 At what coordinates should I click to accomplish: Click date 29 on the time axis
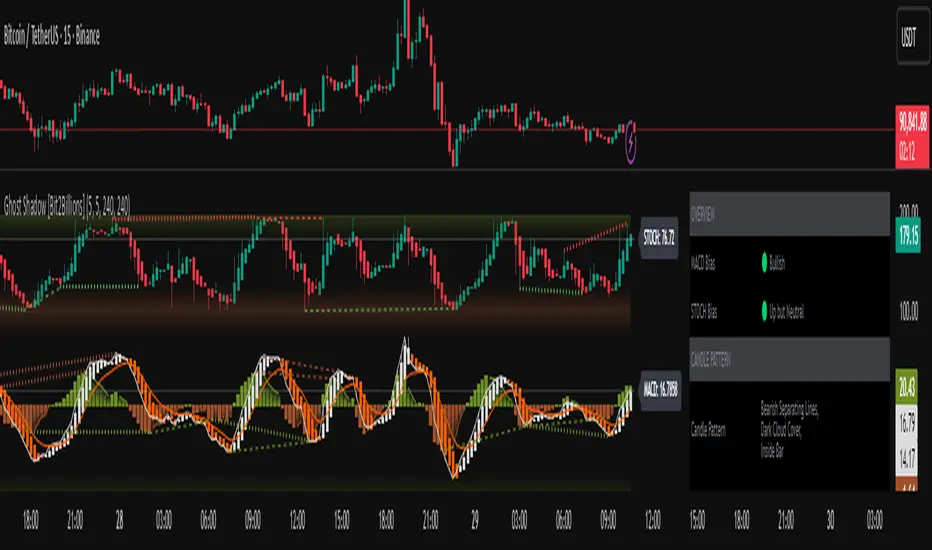[475, 520]
